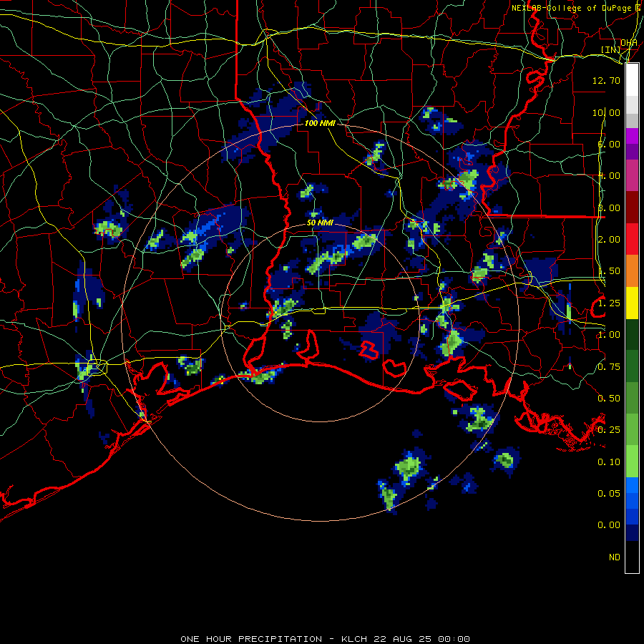This screenshot has width=644, height=644.
Task: Click the 0.00 legend value
Action: click(609, 525)
